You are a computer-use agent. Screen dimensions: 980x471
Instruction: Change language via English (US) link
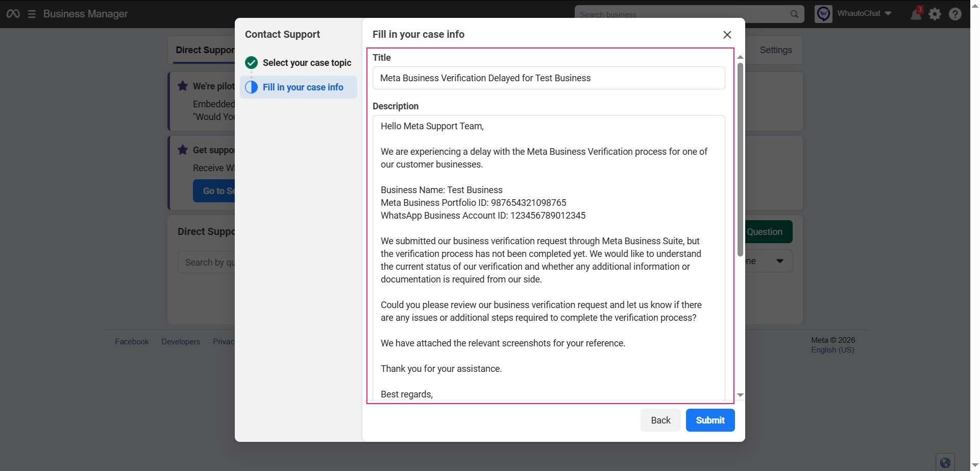[x=832, y=350]
